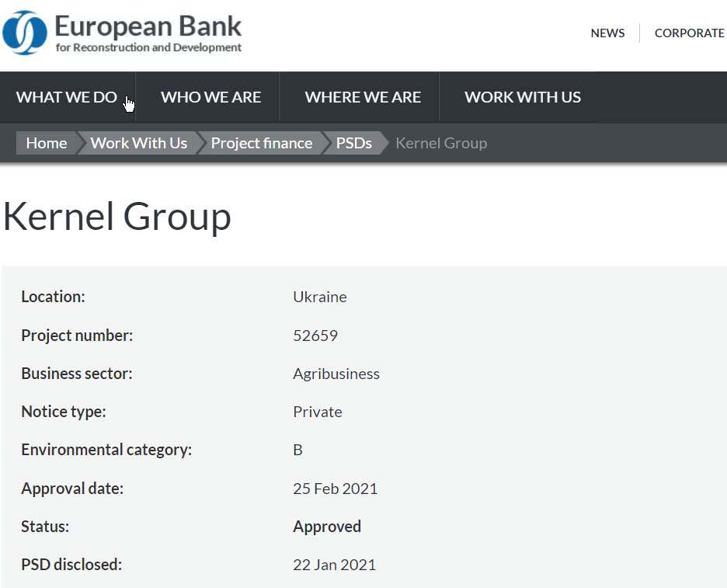
Task: Open the WHERE WE ARE menu
Action: click(x=363, y=97)
